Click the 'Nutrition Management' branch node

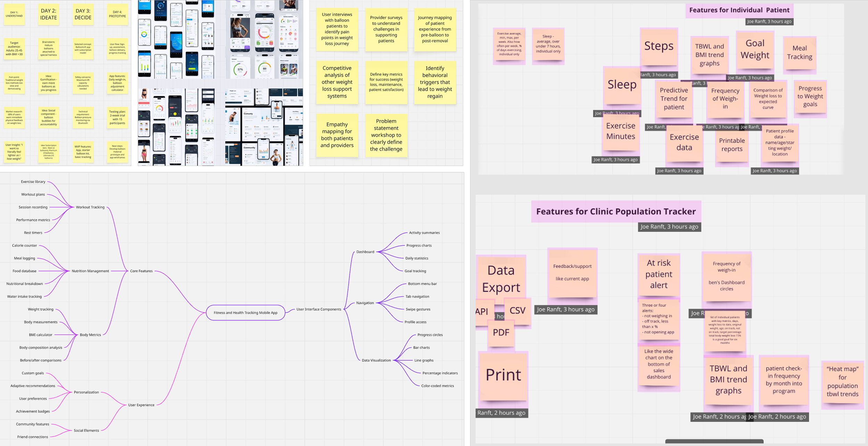[x=90, y=271]
